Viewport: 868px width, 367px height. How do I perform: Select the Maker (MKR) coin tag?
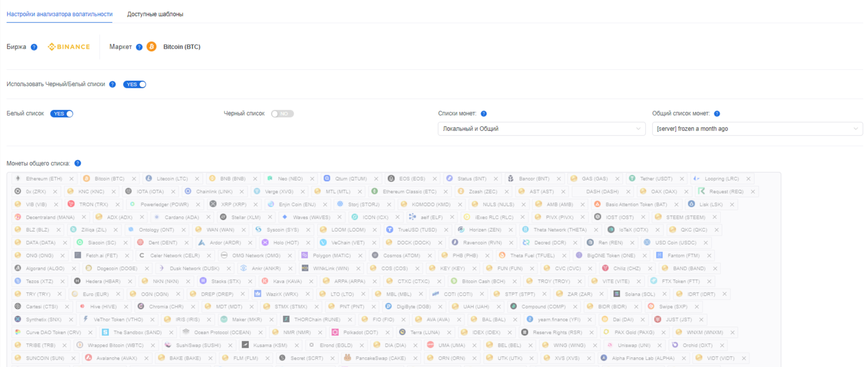(x=247, y=319)
